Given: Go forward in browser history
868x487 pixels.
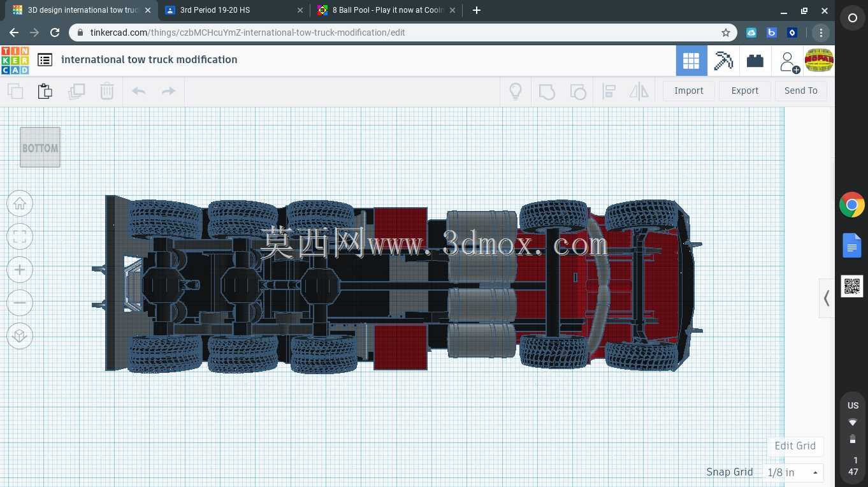Looking at the screenshot, I should pos(34,33).
